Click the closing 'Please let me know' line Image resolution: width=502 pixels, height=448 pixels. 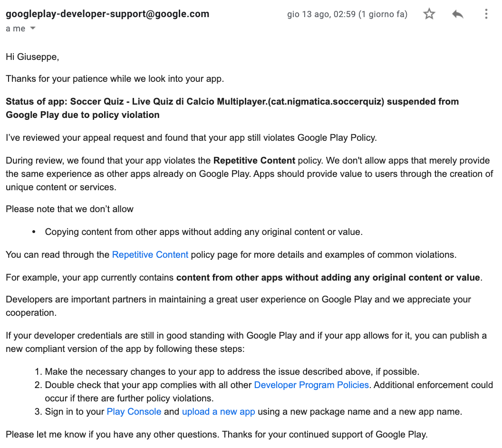click(217, 435)
